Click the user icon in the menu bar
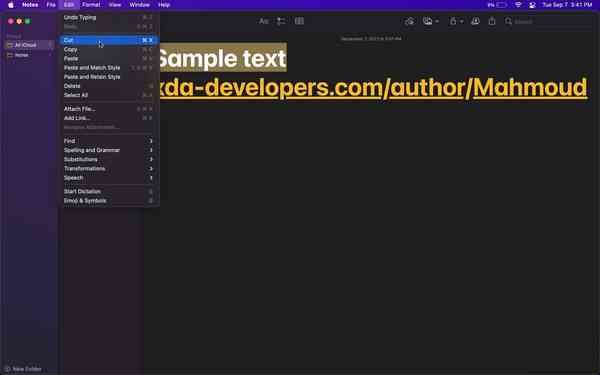 pos(532,5)
